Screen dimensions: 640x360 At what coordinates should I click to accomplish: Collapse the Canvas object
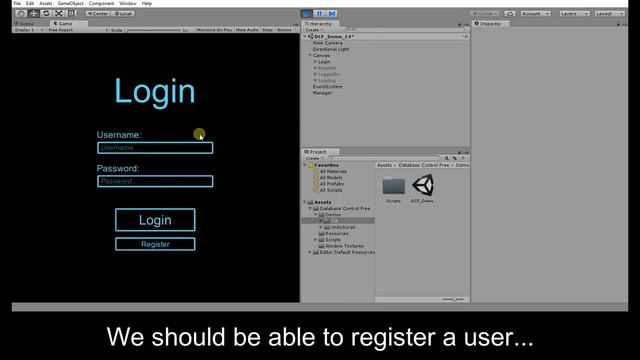coord(310,55)
